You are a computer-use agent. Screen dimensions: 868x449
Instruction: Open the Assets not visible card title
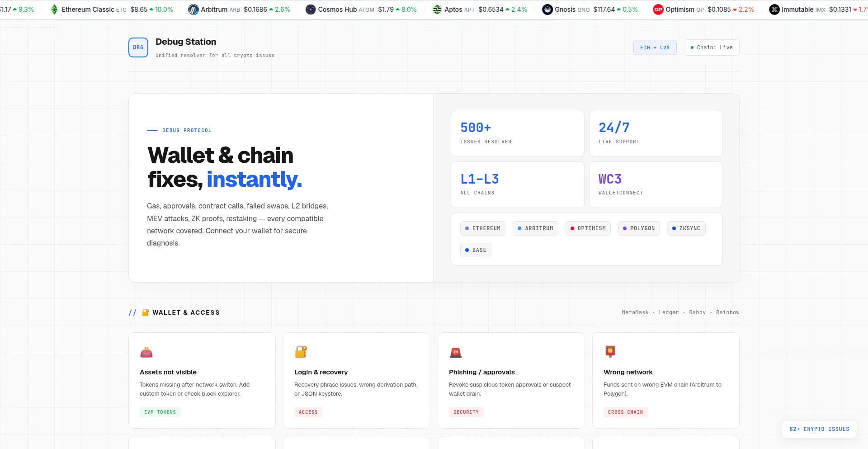(x=168, y=372)
